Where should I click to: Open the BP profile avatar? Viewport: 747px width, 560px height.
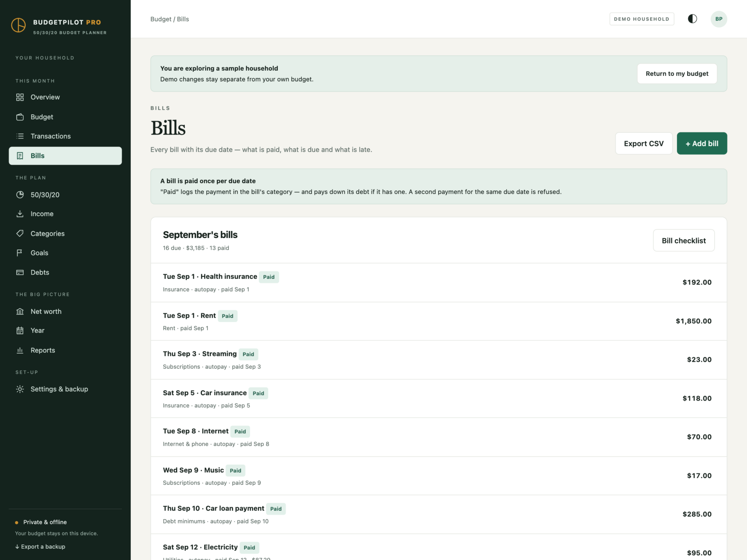[x=719, y=19]
